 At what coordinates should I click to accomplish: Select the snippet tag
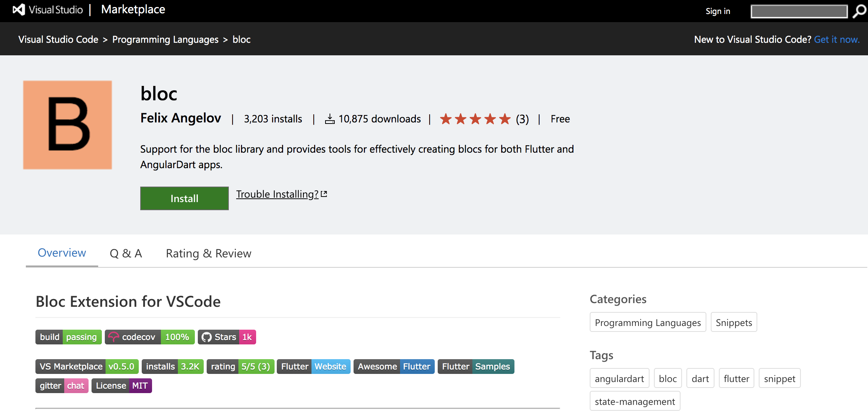click(x=780, y=378)
